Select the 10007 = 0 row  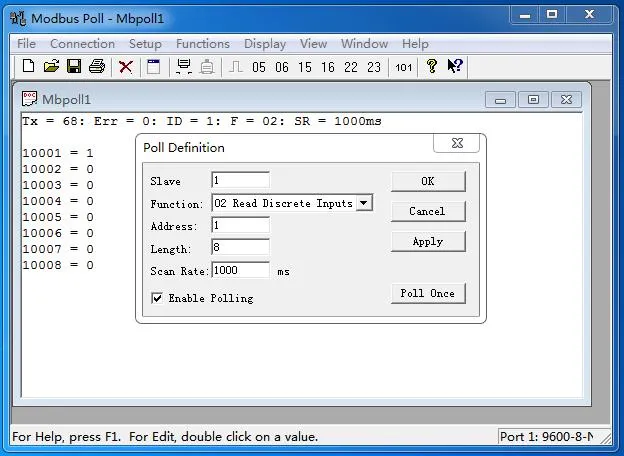click(58, 249)
